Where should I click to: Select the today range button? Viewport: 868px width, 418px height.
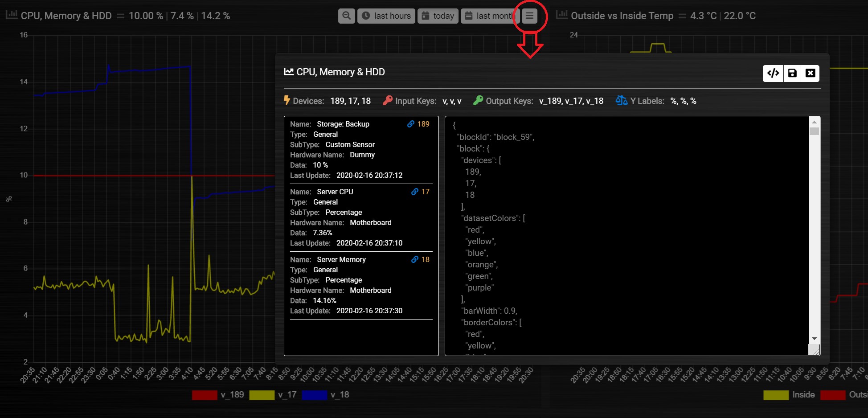(438, 16)
